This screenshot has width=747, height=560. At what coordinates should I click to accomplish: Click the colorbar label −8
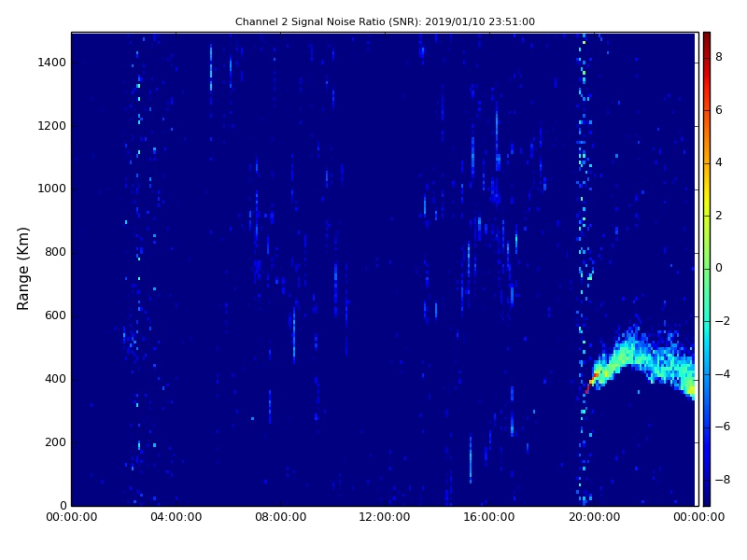(722, 480)
